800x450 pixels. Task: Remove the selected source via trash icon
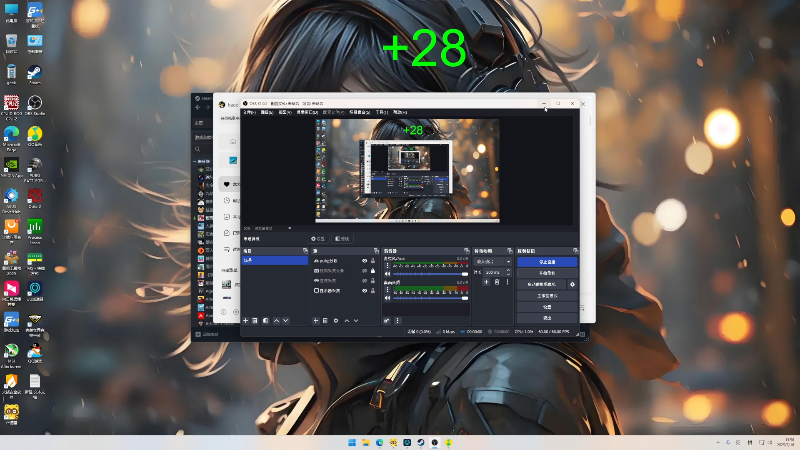tap(326, 320)
